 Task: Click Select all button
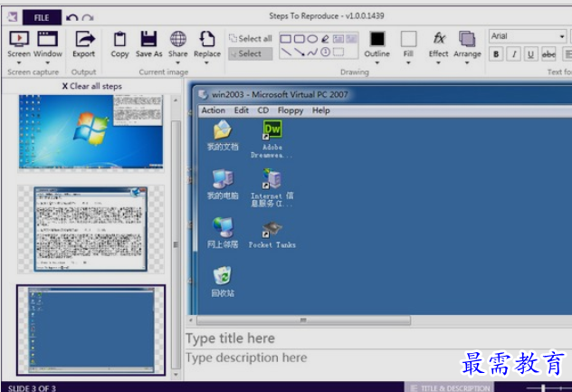point(251,38)
